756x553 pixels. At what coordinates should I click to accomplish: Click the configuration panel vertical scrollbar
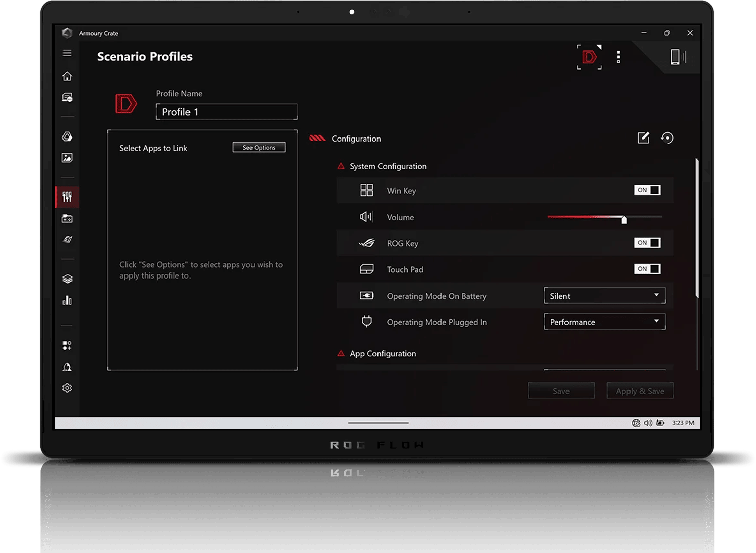(697, 228)
